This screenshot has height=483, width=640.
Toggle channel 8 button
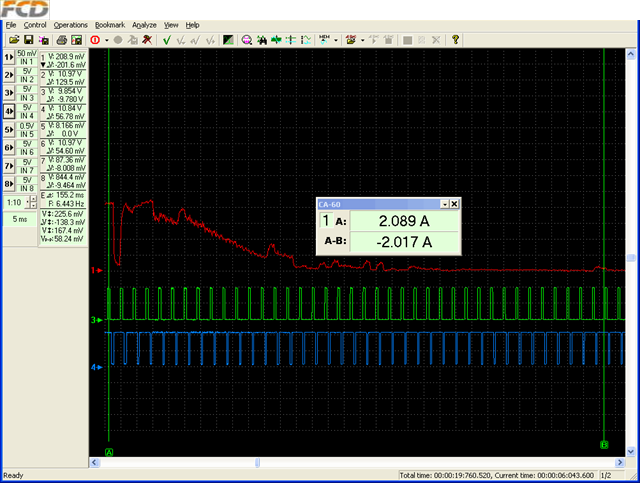(x=8, y=184)
